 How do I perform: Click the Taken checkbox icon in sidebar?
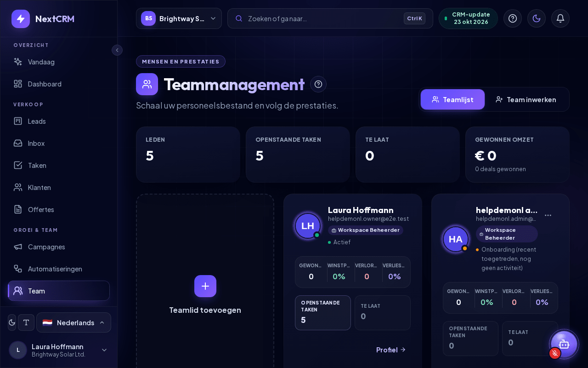pyautogui.click(x=18, y=165)
